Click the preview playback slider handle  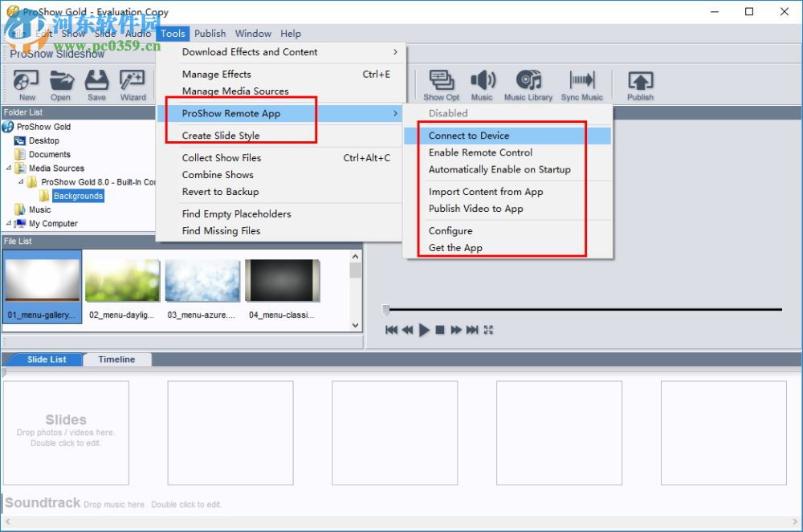point(386,309)
